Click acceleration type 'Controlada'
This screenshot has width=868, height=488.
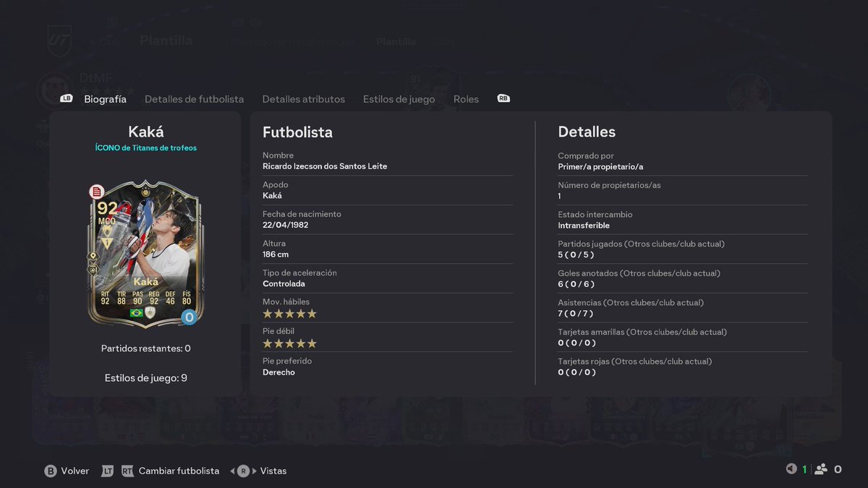pos(284,284)
